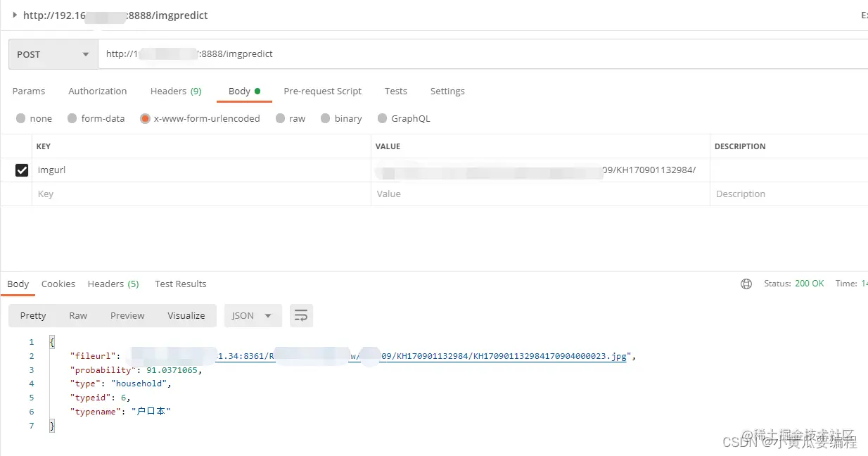Image resolution: width=868 pixels, height=456 pixels.
Task: Switch to the Params tab
Action: tap(29, 91)
